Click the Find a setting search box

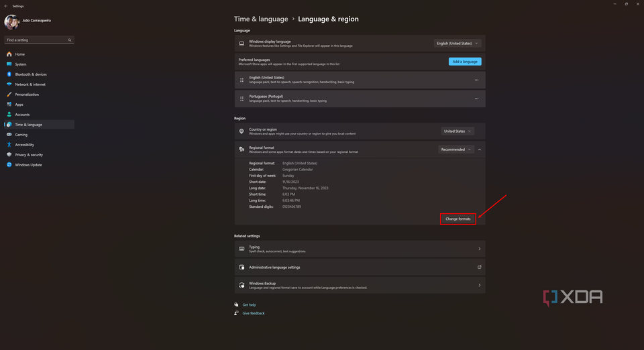(x=39, y=40)
